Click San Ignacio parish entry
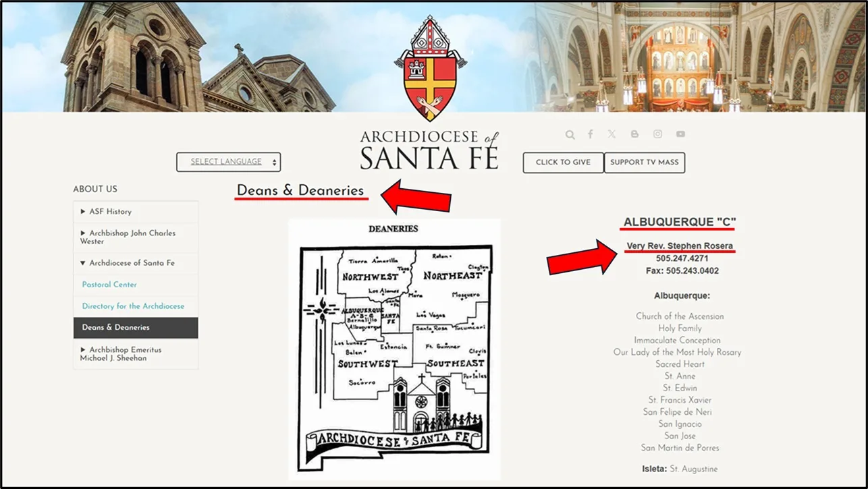This screenshot has height=489, width=868. [680, 424]
